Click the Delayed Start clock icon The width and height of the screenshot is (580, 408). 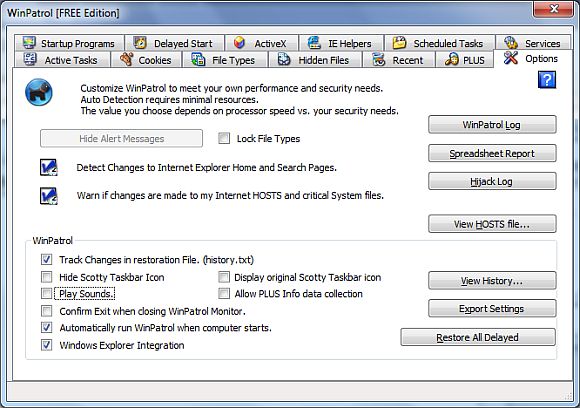140,43
